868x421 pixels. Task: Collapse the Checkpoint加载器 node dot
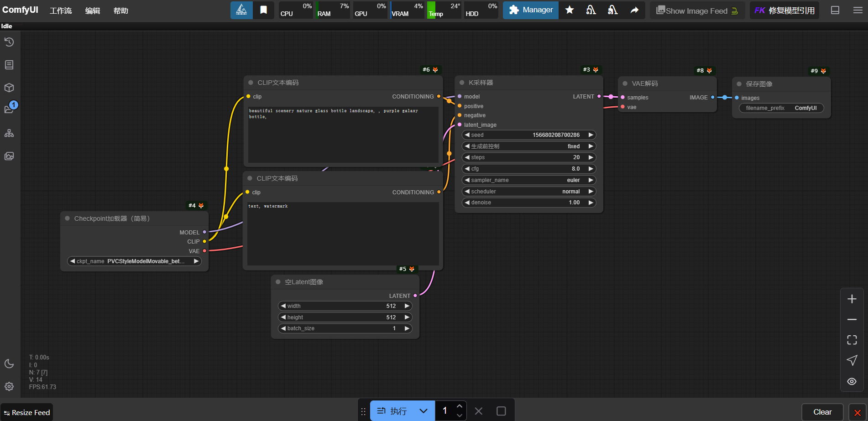click(67, 218)
